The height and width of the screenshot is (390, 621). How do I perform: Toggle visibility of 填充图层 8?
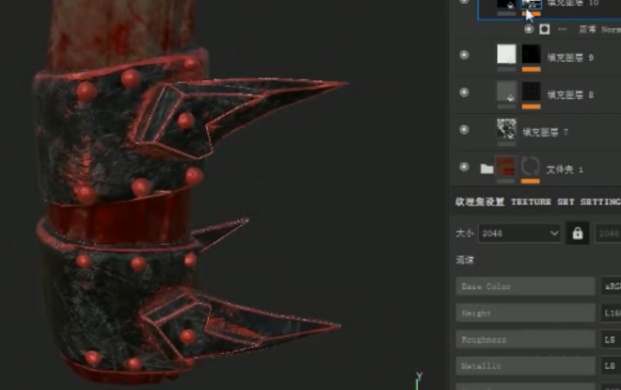pyautogui.click(x=464, y=92)
